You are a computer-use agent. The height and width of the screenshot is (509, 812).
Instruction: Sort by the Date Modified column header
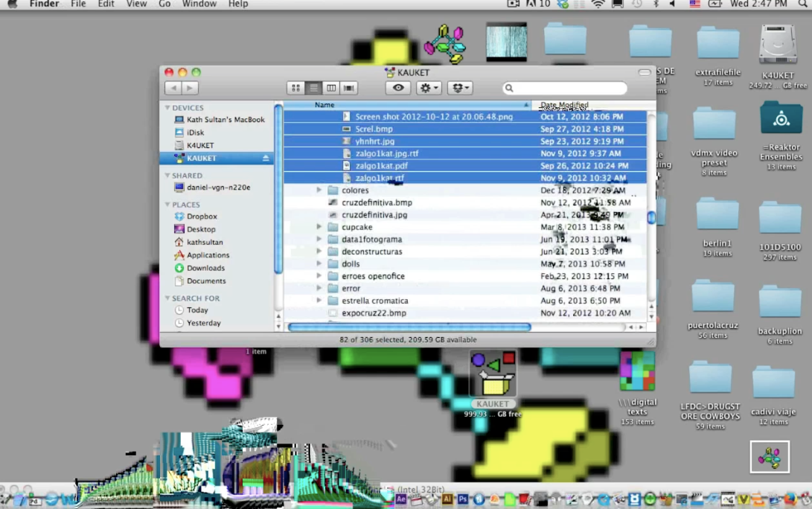tap(588, 105)
